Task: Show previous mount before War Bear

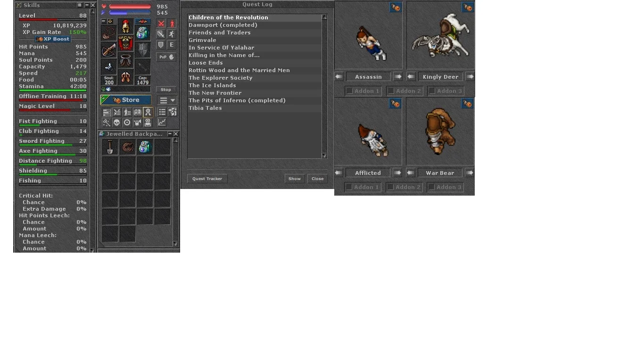Action: (x=411, y=173)
